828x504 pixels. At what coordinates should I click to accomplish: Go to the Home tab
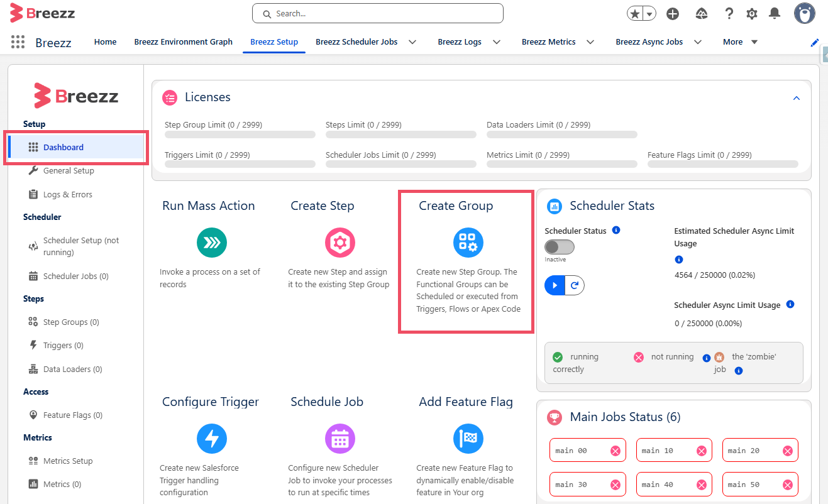pos(105,42)
